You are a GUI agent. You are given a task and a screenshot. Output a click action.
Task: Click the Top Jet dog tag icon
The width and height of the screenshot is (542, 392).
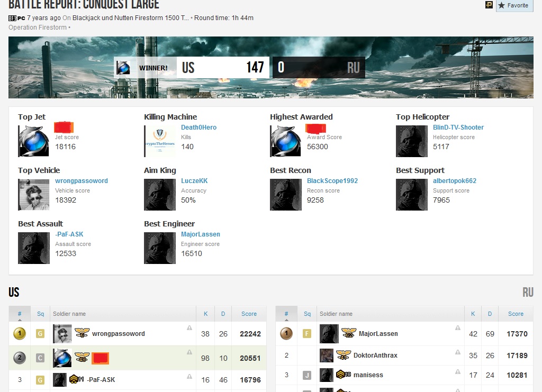33,141
